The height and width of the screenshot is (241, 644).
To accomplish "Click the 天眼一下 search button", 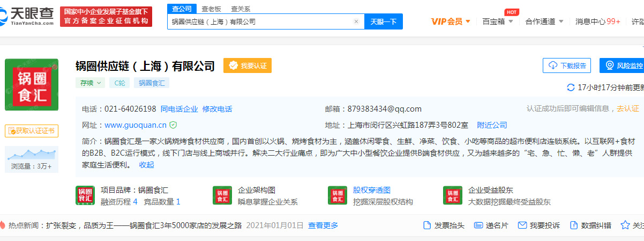I will (x=384, y=21).
